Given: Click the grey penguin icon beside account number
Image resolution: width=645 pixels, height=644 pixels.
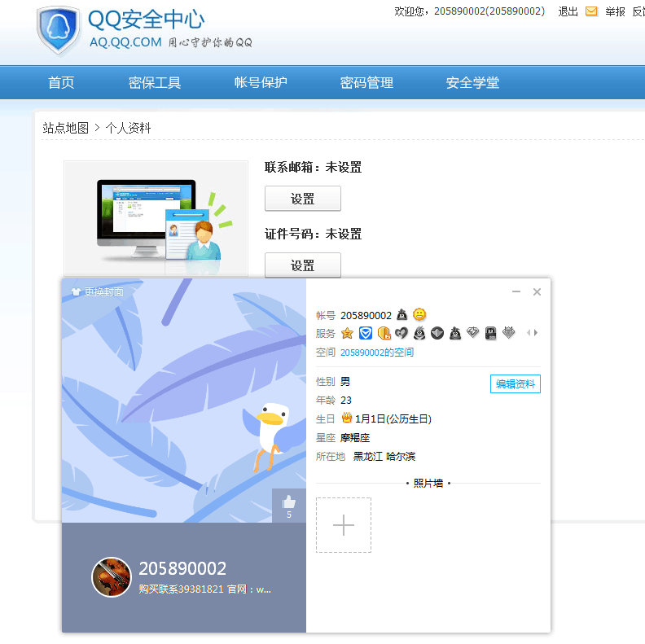Looking at the screenshot, I should coord(401,315).
